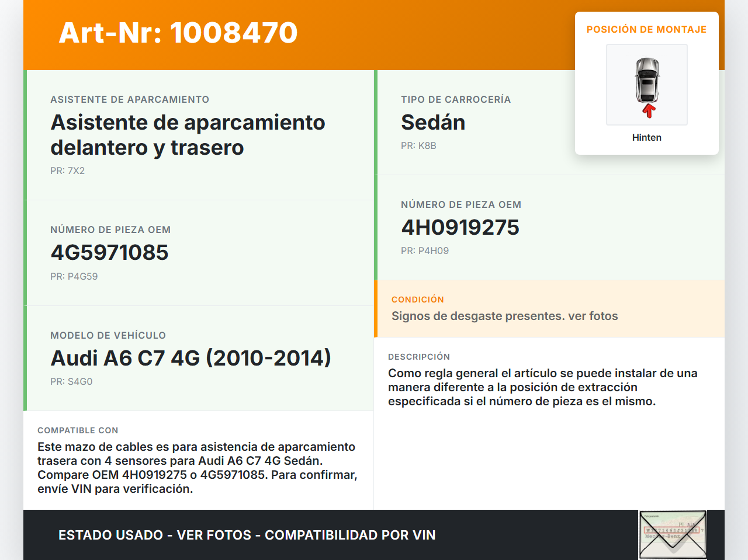The image size is (748, 560).
Task: Select the Sedán body type value
Action: 433,123
